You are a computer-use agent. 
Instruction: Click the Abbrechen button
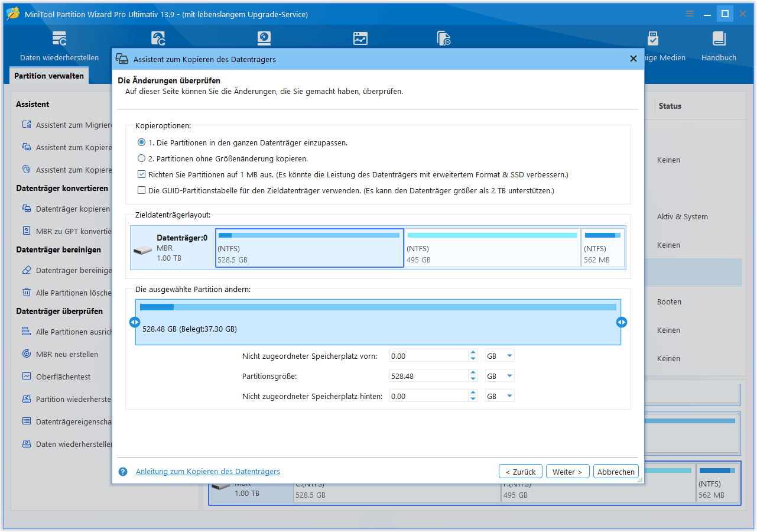pyautogui.click(x=616, y=472)
